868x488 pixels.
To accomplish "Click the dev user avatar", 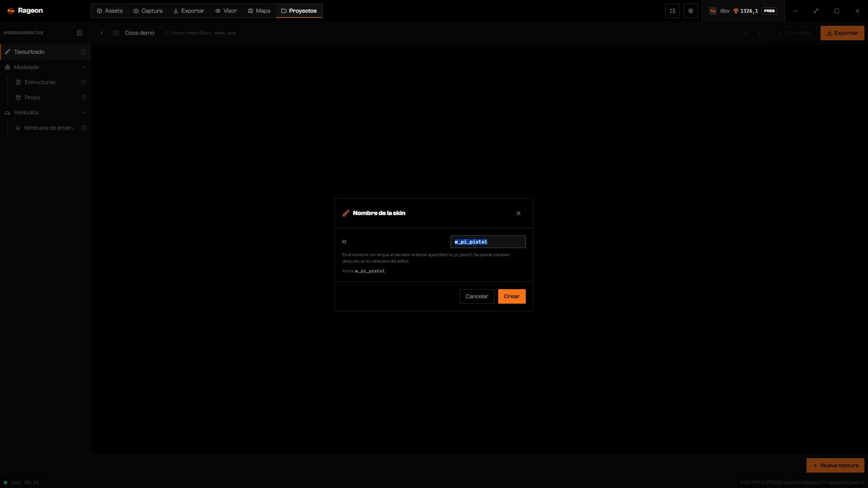I will tap(713, 11).
